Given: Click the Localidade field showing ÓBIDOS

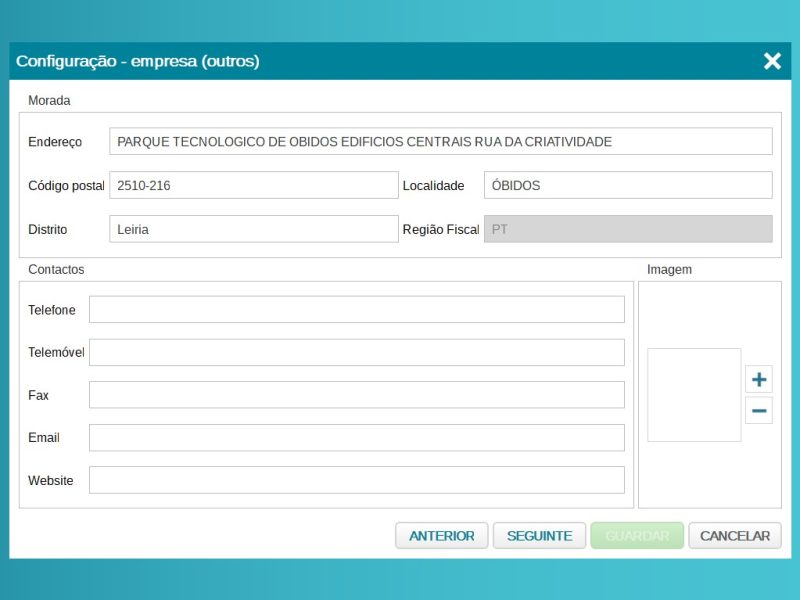Looking at the screenshot, I should [628, 186].
